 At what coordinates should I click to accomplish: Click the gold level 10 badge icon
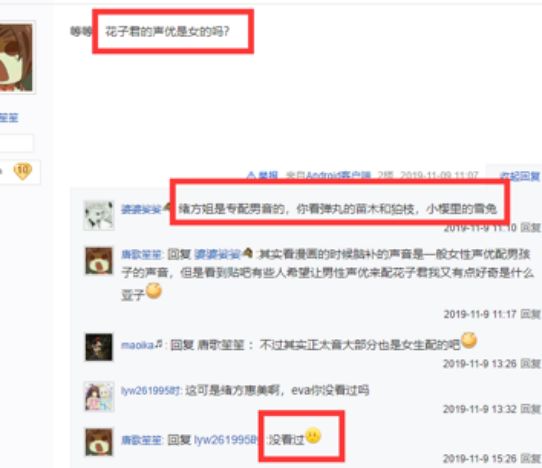click(x=22, y=171)
